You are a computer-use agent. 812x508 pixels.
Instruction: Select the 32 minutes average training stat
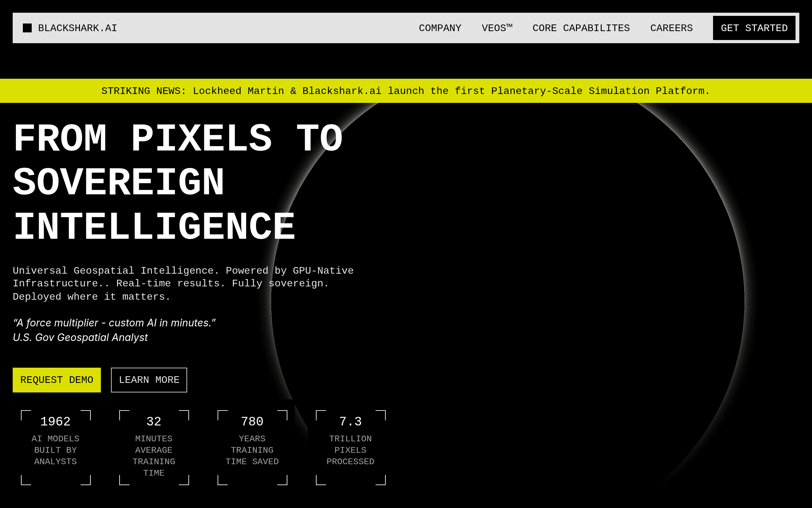tap(154, 448)
